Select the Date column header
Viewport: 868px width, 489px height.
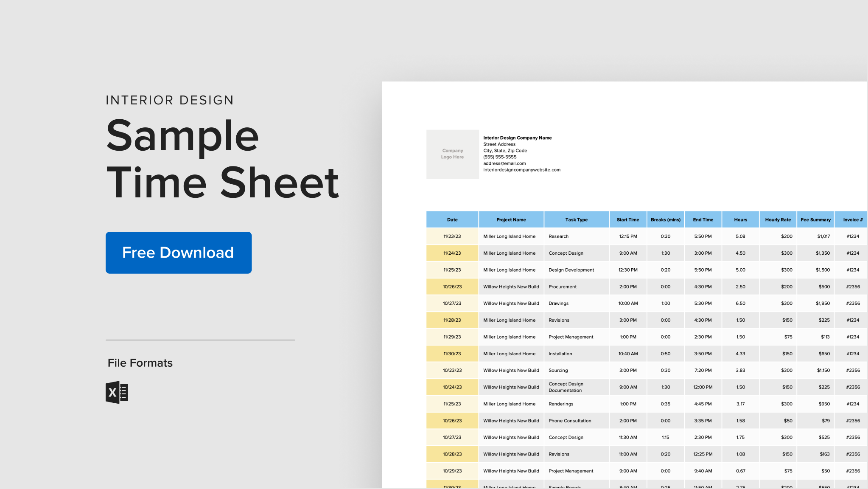452,219
